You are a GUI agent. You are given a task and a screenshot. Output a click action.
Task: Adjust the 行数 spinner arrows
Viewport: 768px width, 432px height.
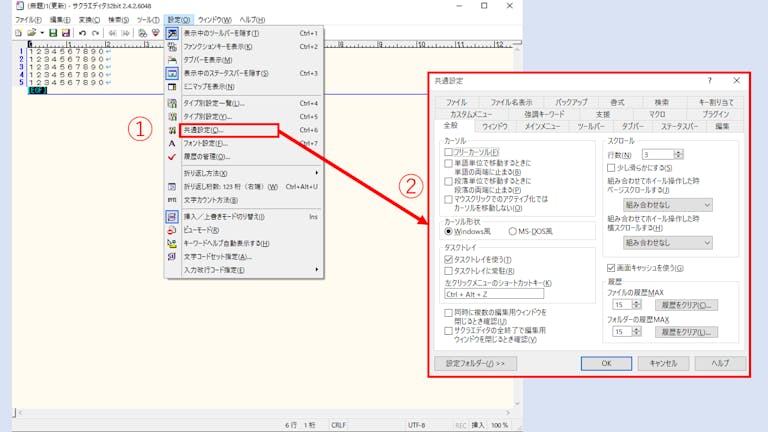[x=678, y=155]
